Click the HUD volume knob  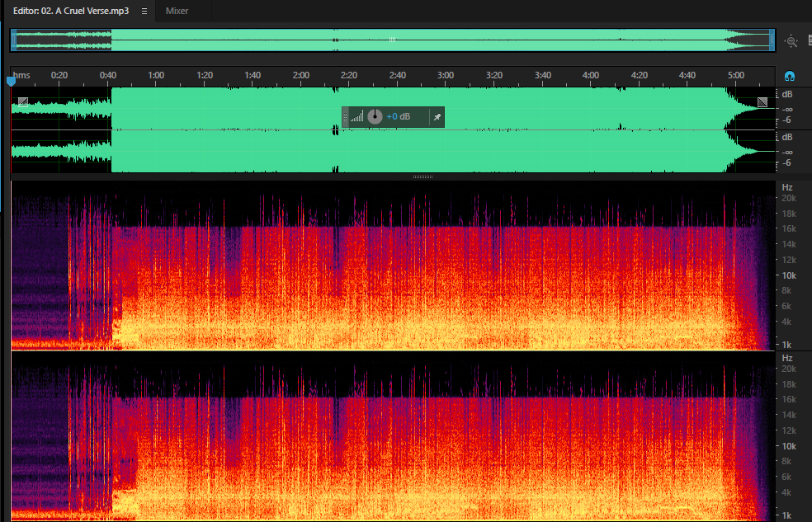(x=375, y=117)
